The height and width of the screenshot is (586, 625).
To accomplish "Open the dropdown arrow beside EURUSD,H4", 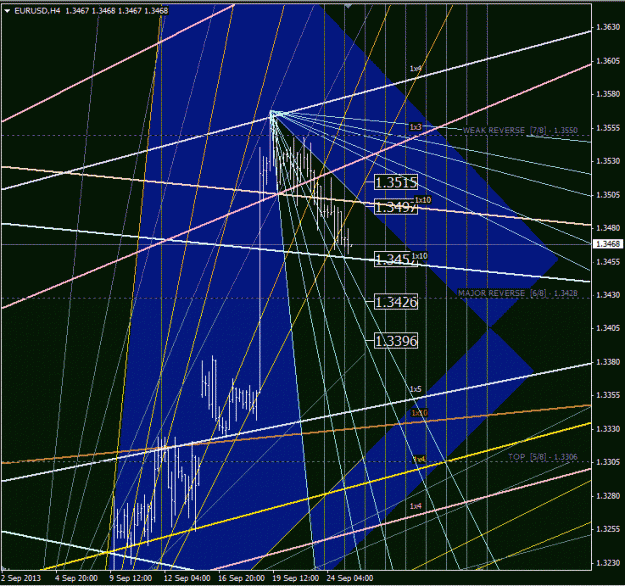I will click(7, 11).
